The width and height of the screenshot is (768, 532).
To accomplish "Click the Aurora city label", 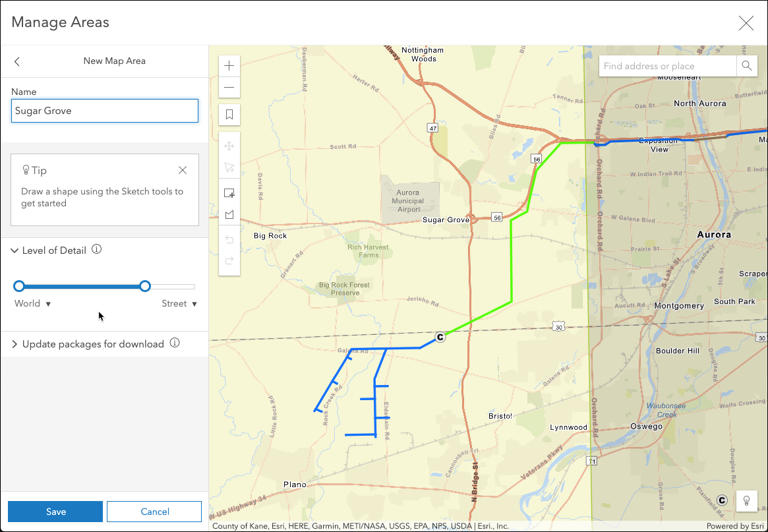I will tap(714, 235).
